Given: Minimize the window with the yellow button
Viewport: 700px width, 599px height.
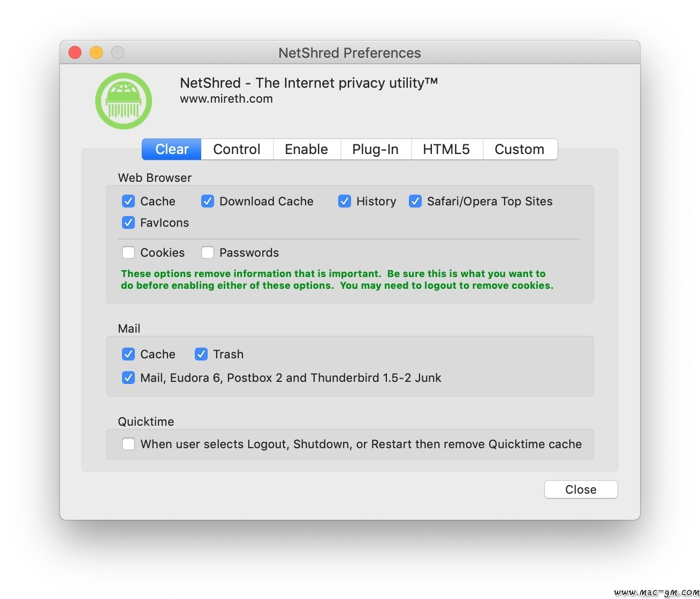Looking at the screenshot, I should [x=96, y=52].
